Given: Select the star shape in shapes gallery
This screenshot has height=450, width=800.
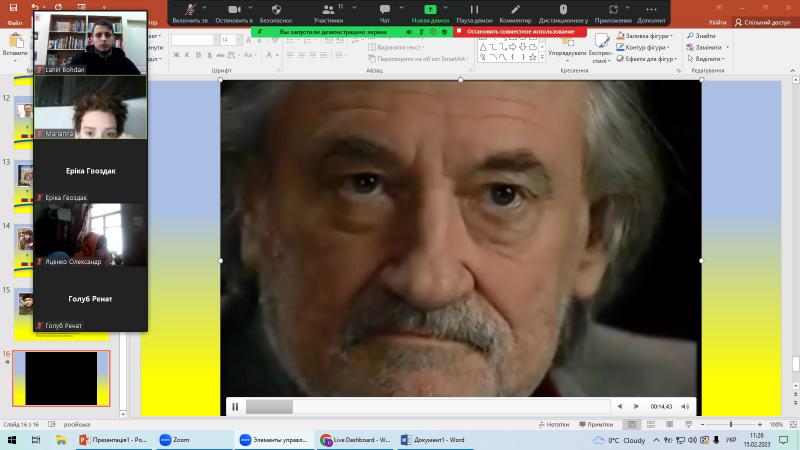Looking at the screenshot, I should (x=532, y=57).
